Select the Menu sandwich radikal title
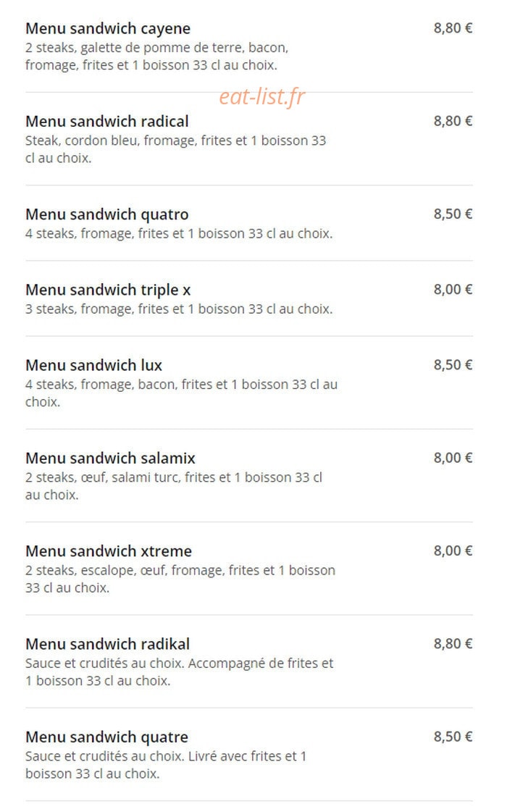507x812 pixels. pos(107,644)
